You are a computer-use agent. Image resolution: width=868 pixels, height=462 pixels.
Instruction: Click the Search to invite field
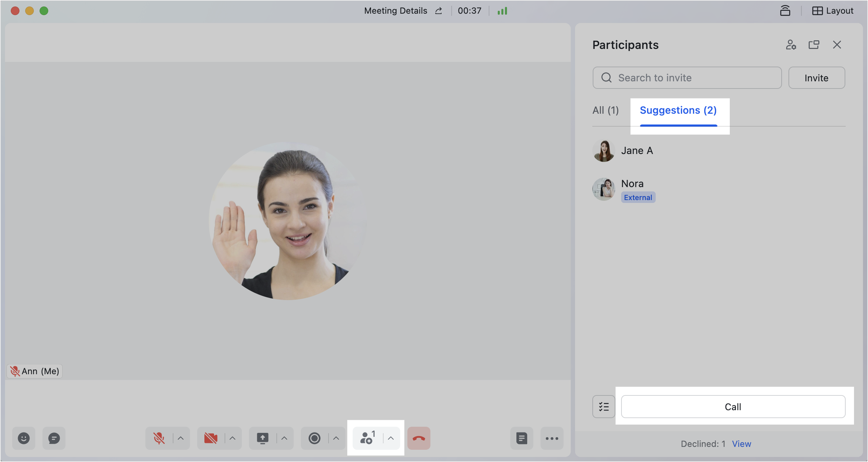[x=687, y=78]
